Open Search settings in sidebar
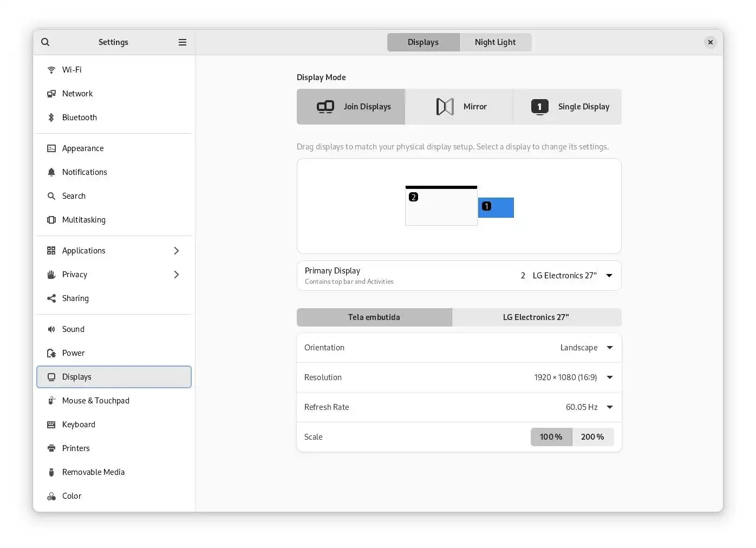Viewport: 756px width, 548px height. (x=114, y=196)
